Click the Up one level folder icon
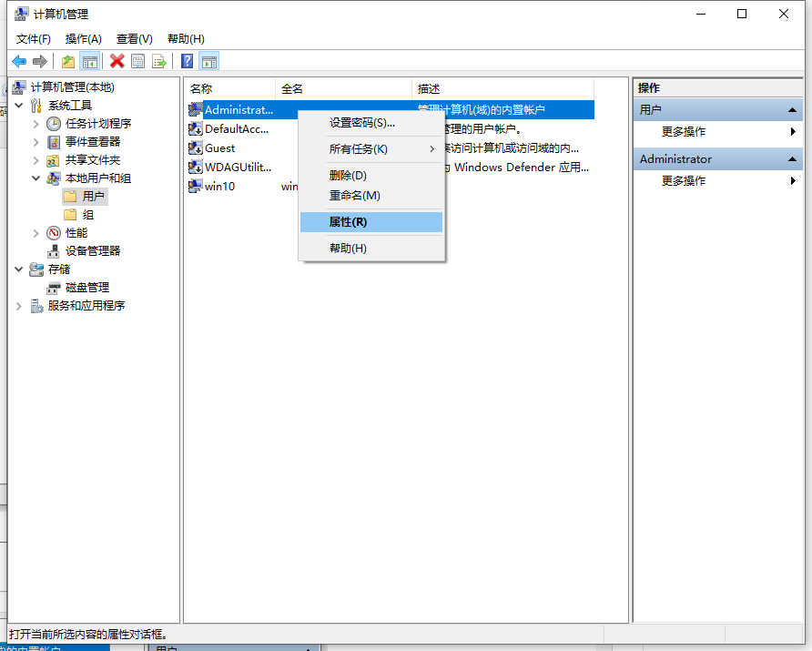Image resolution: width=812 pixels, height=651 pixels. [x=68, y=61]
